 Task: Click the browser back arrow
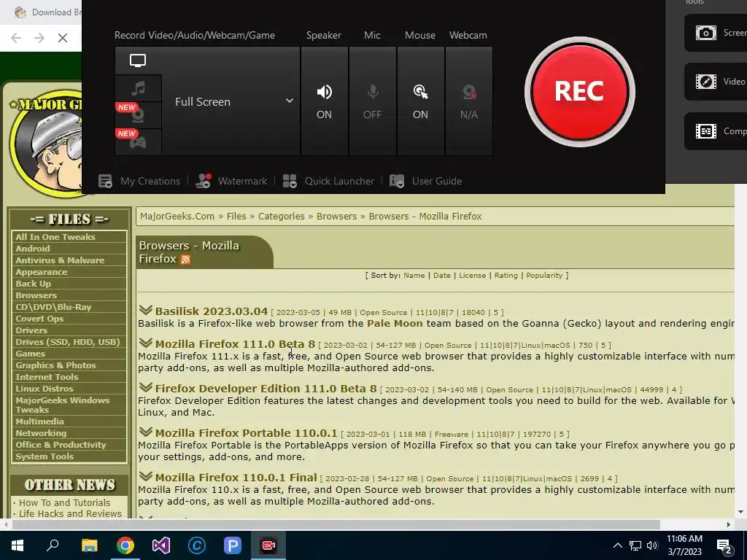click(x=16, y=38)
